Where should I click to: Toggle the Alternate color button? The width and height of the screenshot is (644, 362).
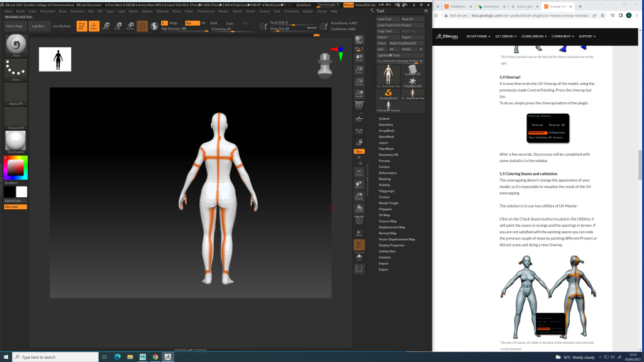pyautogui.click(x=16, y=207)
